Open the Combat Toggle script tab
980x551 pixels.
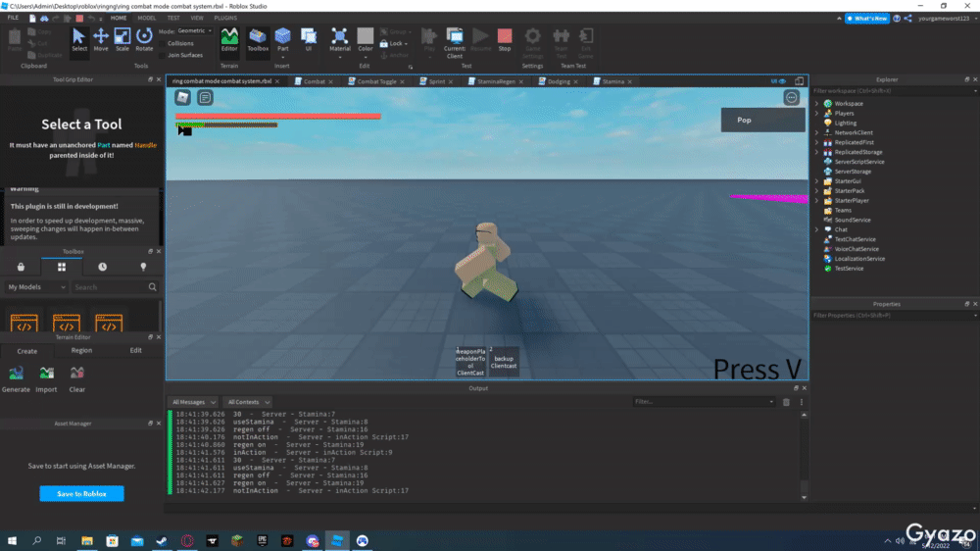376,81
